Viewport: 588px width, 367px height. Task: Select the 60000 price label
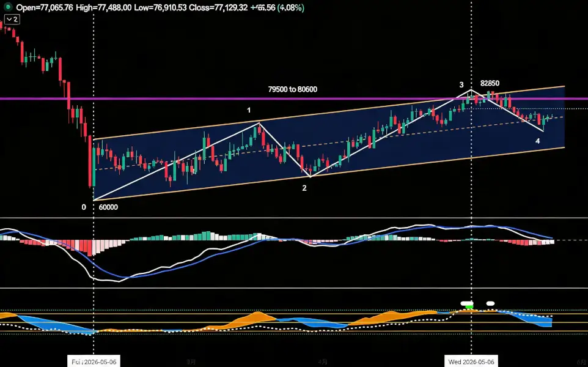(108, 207)
